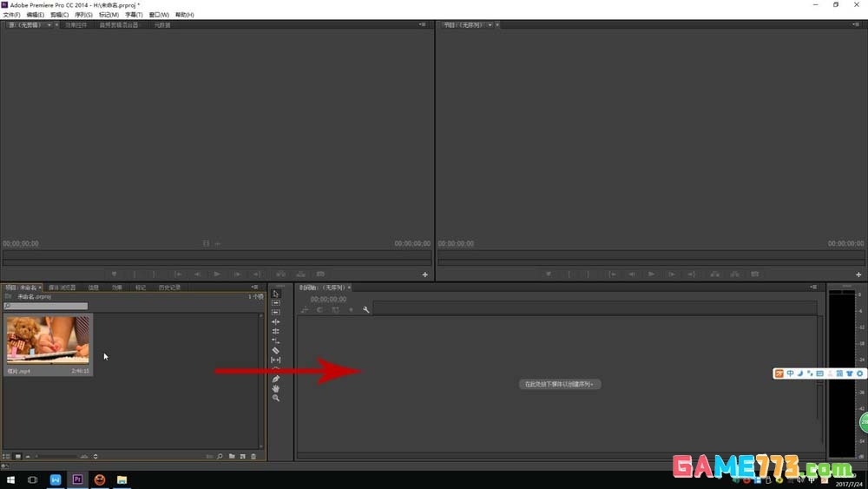Select the Track Select Forward tool
This screenshot has width=868, height=489.
click(276, 303)
